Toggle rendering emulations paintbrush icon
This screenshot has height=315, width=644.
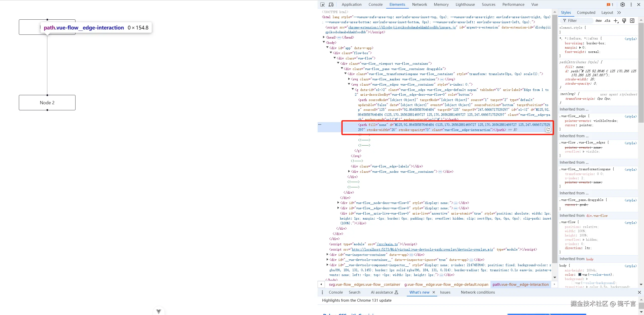[624, 21]
